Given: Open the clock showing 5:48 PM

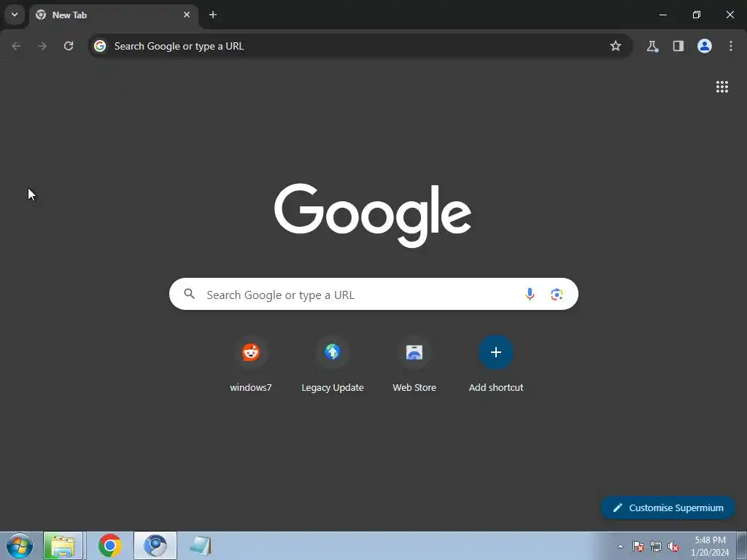Looking at the screenshot, I should click(710, 546).
